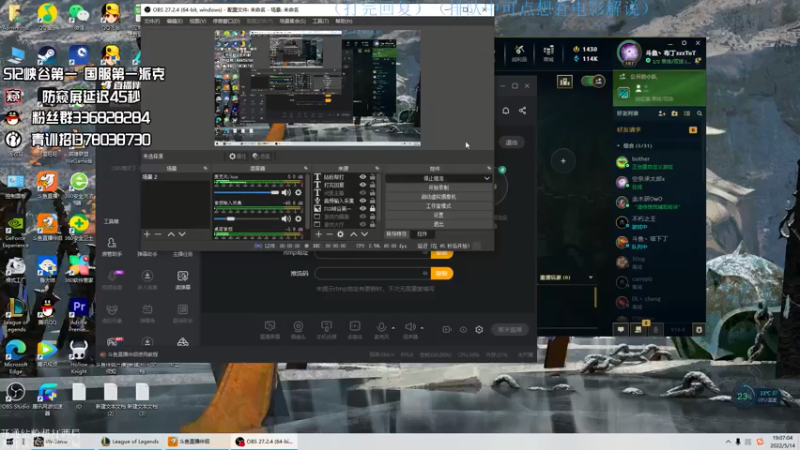Open the Tools menu in OBS menu bar
Image resolution: width=800 pixels, height=450 pixels.
pyautogui.click(x=321, y=21)
